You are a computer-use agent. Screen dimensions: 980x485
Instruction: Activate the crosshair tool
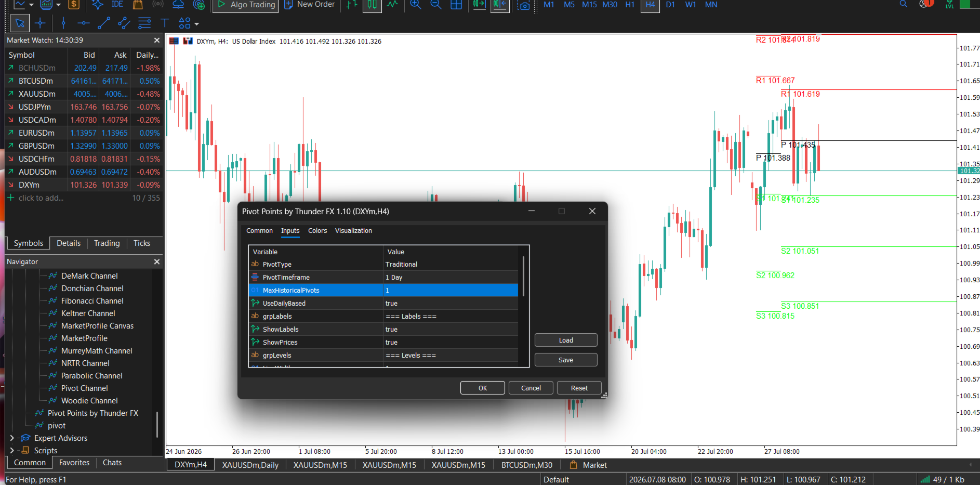click(x=40, y=23)
